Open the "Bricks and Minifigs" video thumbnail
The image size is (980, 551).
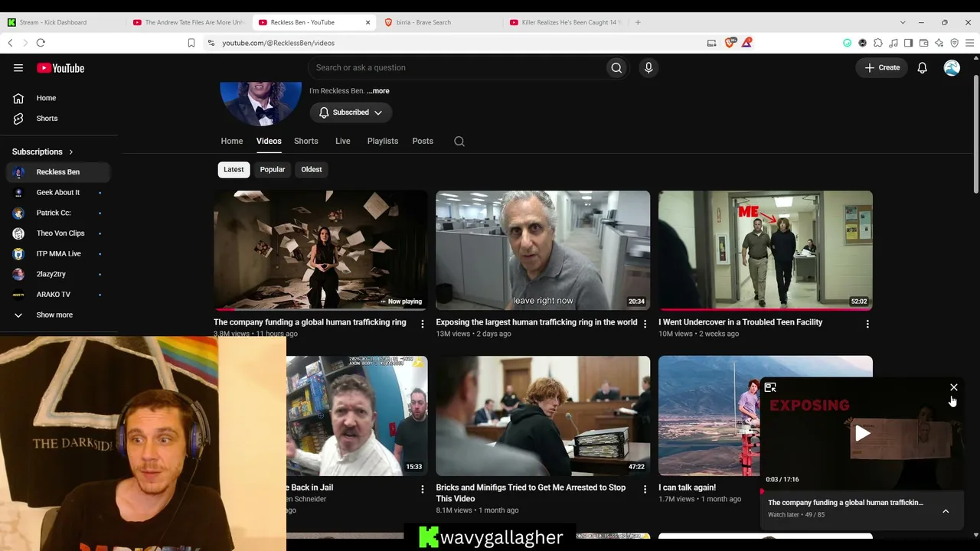coord(543,416)
